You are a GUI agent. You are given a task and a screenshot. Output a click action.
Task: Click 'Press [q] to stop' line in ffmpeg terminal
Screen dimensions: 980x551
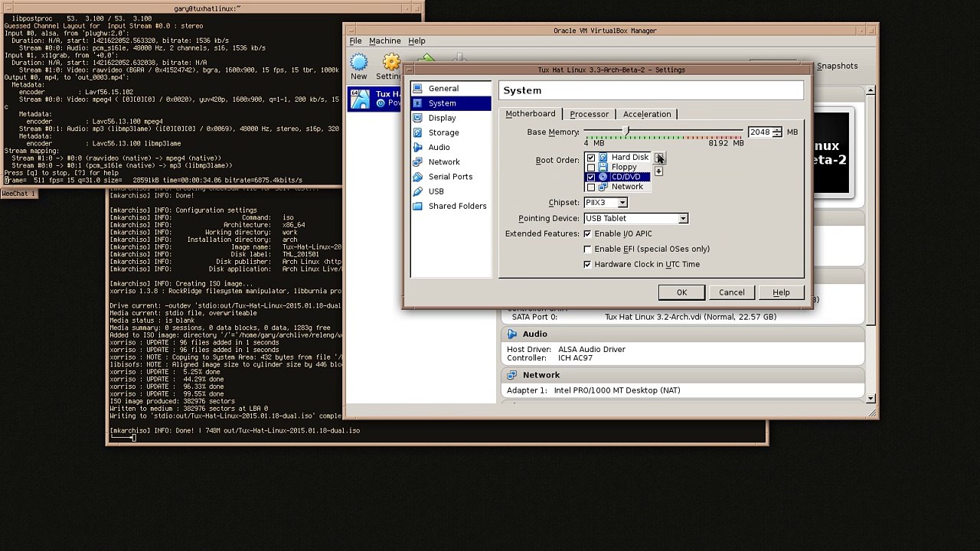pyautogui.click(x=61, y=173)
